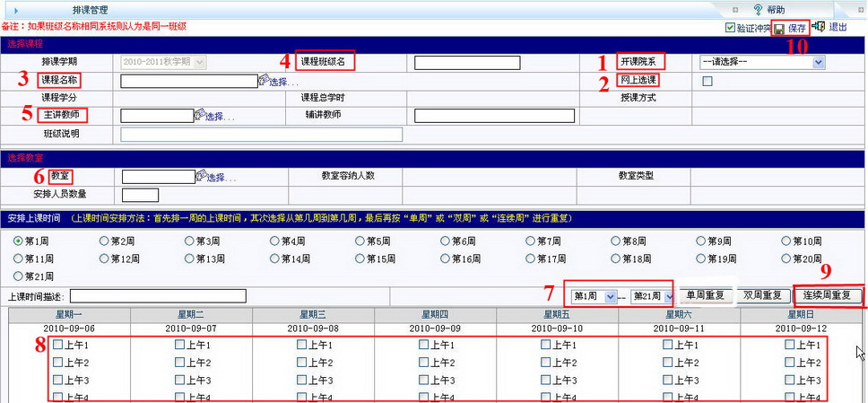This screenshot has height=403, width=868.
Task: Select the 第5周 radio button
Action: coord(360,241)
